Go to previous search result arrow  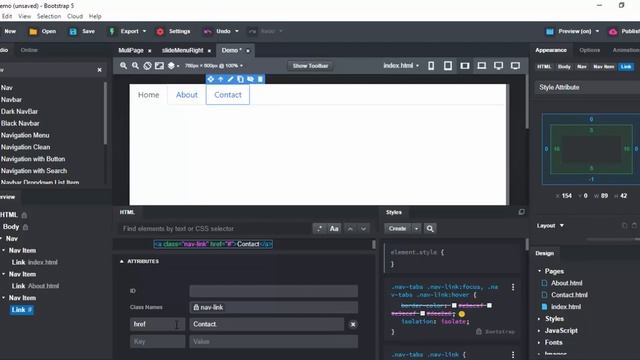click(x=350, y=229)
